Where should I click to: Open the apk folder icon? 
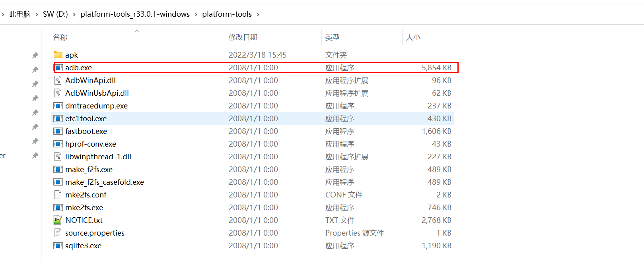[58, 54]
